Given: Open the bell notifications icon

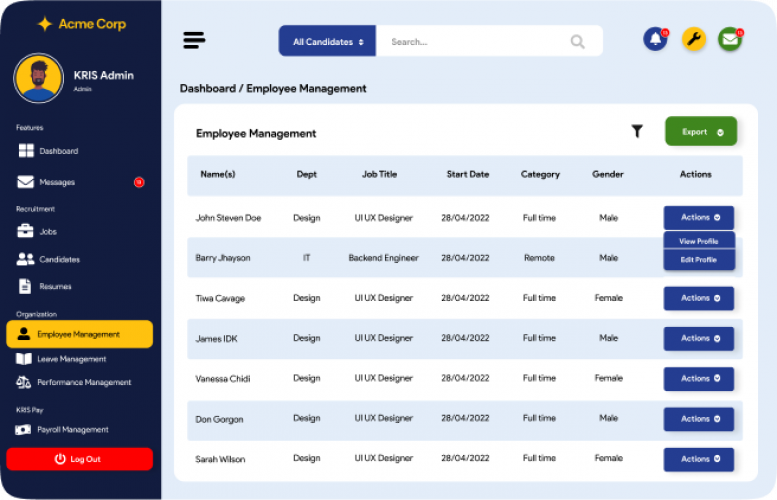Looking at the screenshot, I should coord(655,39).
